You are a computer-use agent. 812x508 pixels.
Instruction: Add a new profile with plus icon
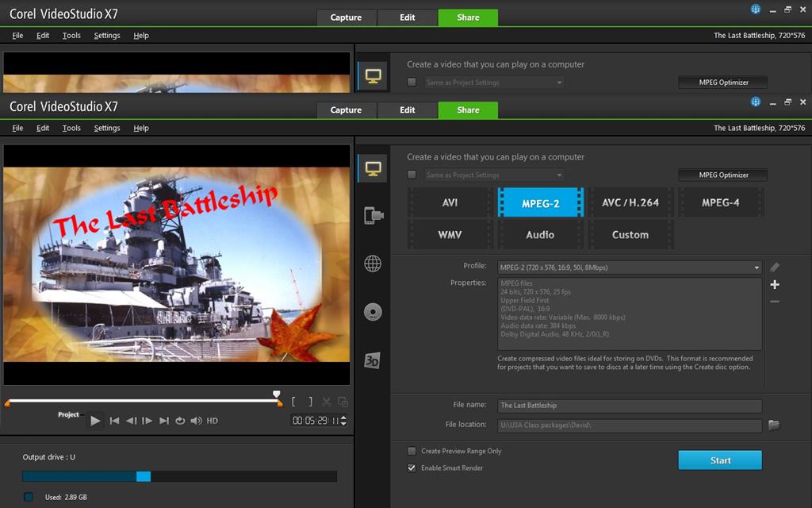(775, 285)
